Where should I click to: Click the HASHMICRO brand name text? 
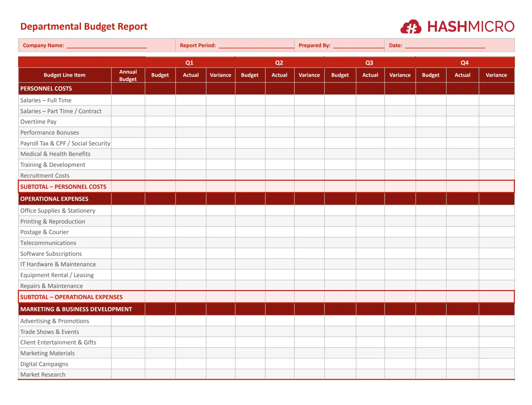pyautogui.click(x=471, y=27)
